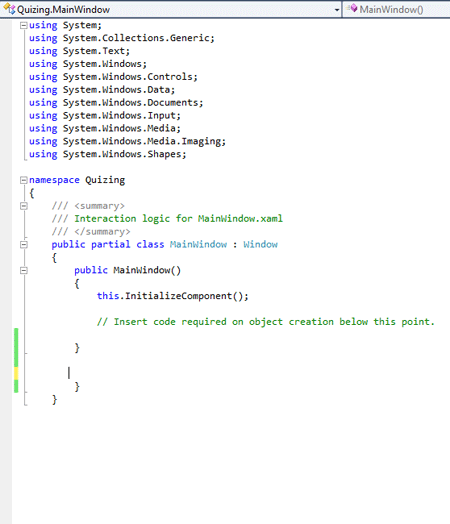Click 'using System.Collections.Generic;' line
Viewport: 450px width, 524px height.
pyautogui.click(x=122, y=38)
